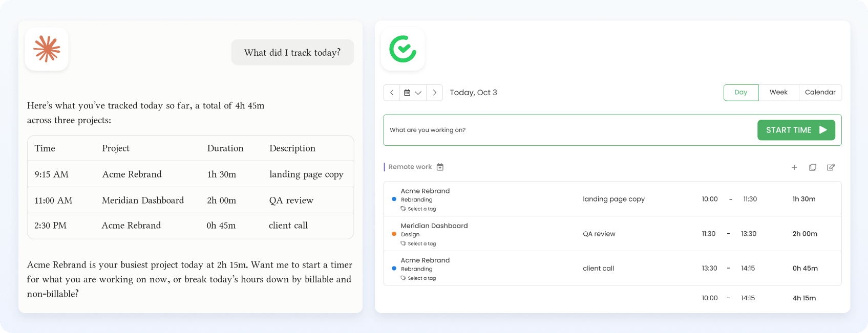
Task: Click the 'What did I track today?' chat message
Action: pyautogui.click(x=292, y=52)
